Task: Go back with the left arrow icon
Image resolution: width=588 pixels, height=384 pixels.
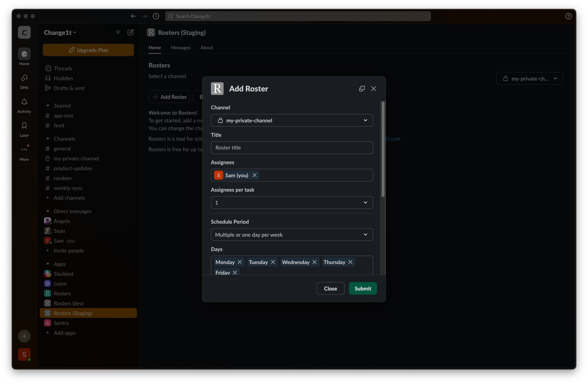Action: tap(133, 16)
